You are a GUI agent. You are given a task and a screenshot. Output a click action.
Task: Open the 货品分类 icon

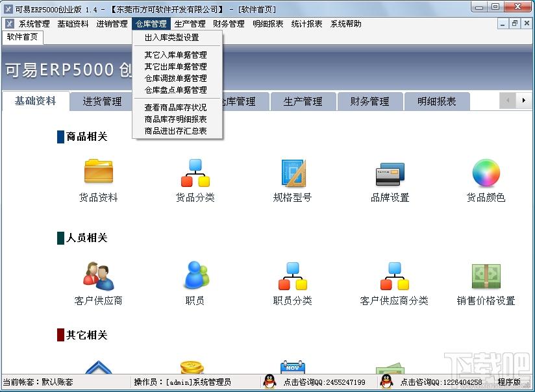click(195, 173)
